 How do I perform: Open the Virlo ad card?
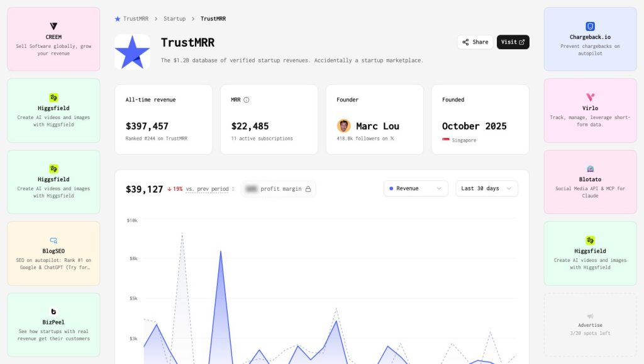point(590,110)
